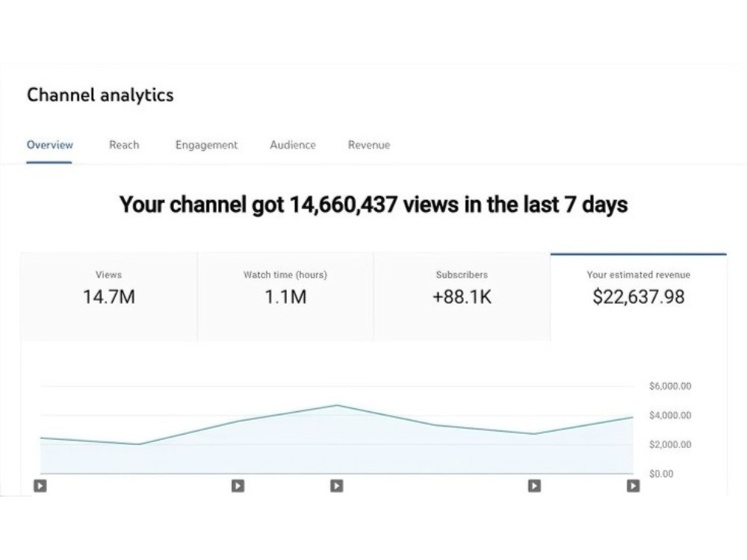Click the $6,000.00 axis label
This screenshot has height=560, width=747.
(670, 386)
